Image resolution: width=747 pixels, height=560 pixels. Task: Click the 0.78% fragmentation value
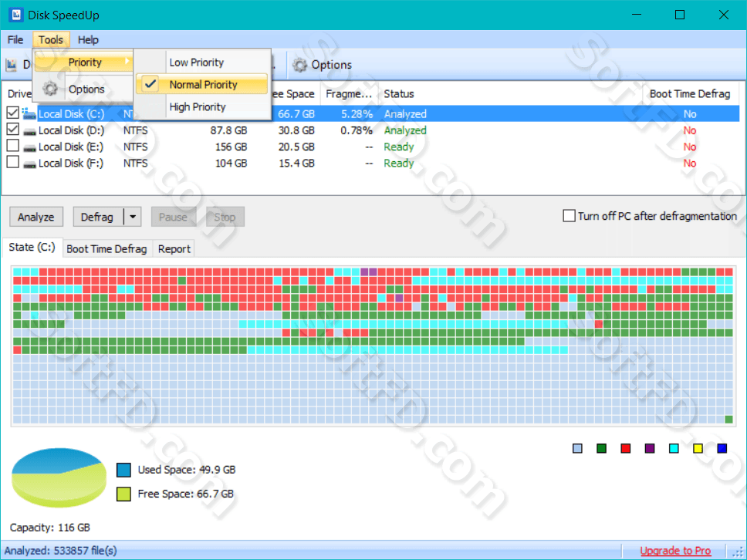click(x=357, y=130)
